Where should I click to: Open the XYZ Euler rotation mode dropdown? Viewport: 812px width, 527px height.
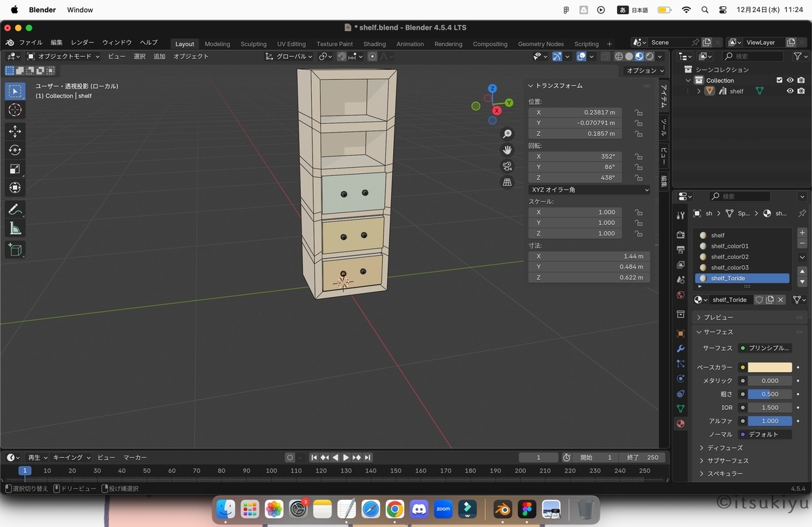point(589,190)
